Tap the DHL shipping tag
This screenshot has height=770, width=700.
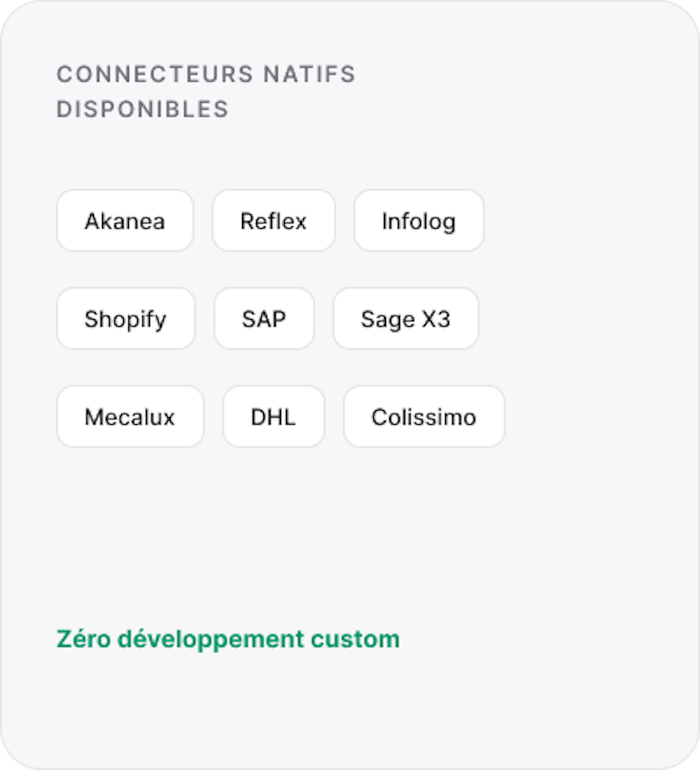(x=273, y=416)
